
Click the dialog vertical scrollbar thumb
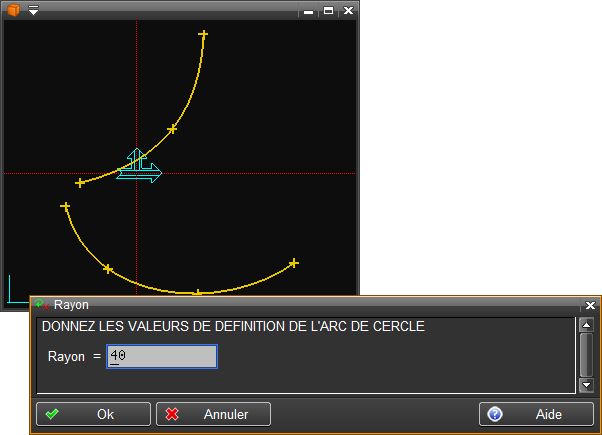coord(585,351)
